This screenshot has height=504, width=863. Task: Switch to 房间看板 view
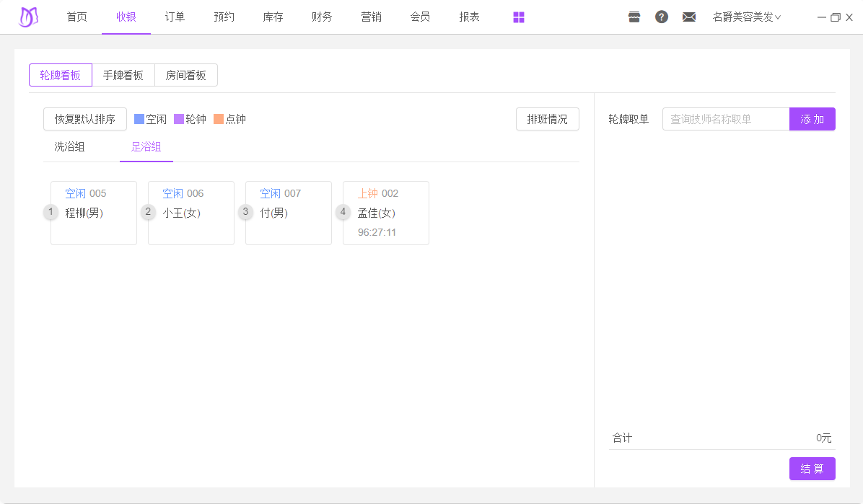(186, 75)
